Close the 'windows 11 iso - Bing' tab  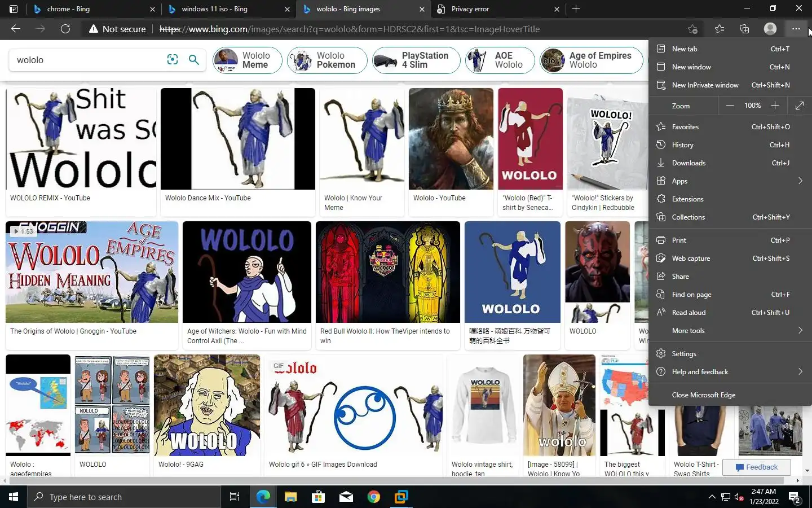point(287,9)
